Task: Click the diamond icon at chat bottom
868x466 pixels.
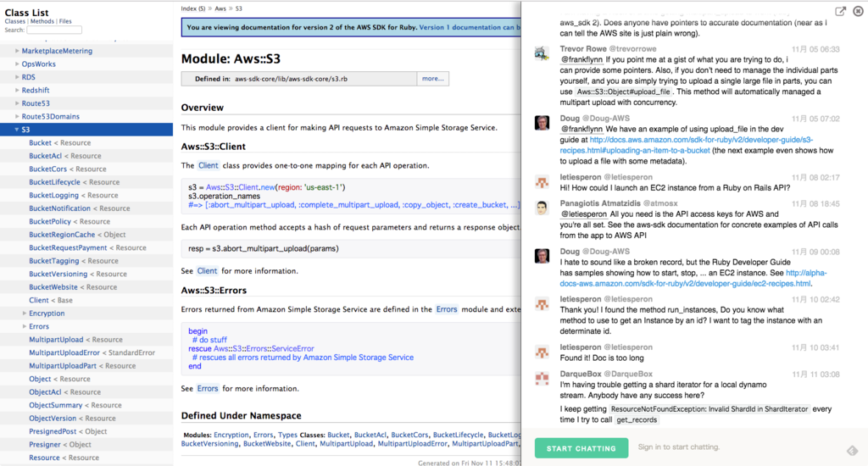Action: click(852, 451)
